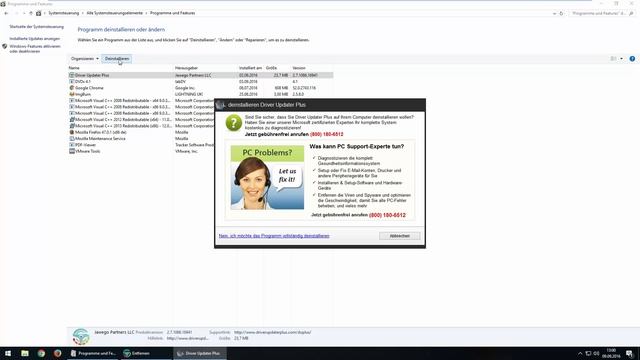640x360 pixels.
Task: Open the Windows Start menu
Action: click(8, 353)
